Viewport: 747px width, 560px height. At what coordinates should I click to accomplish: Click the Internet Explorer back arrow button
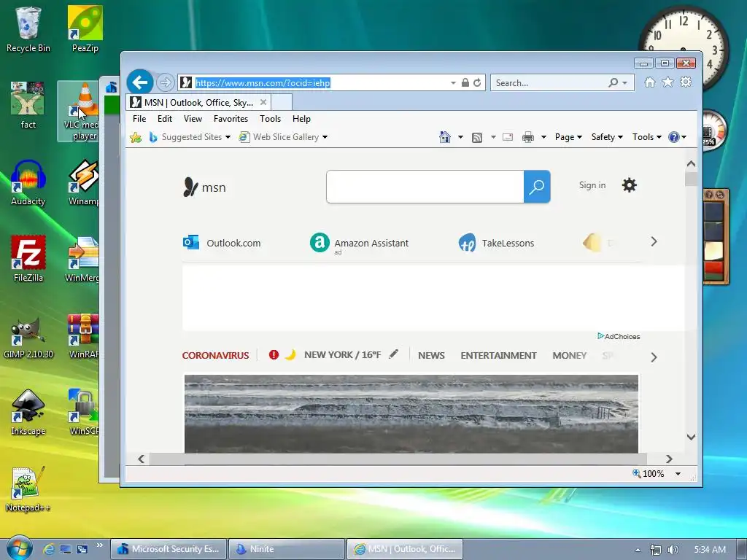140,82
